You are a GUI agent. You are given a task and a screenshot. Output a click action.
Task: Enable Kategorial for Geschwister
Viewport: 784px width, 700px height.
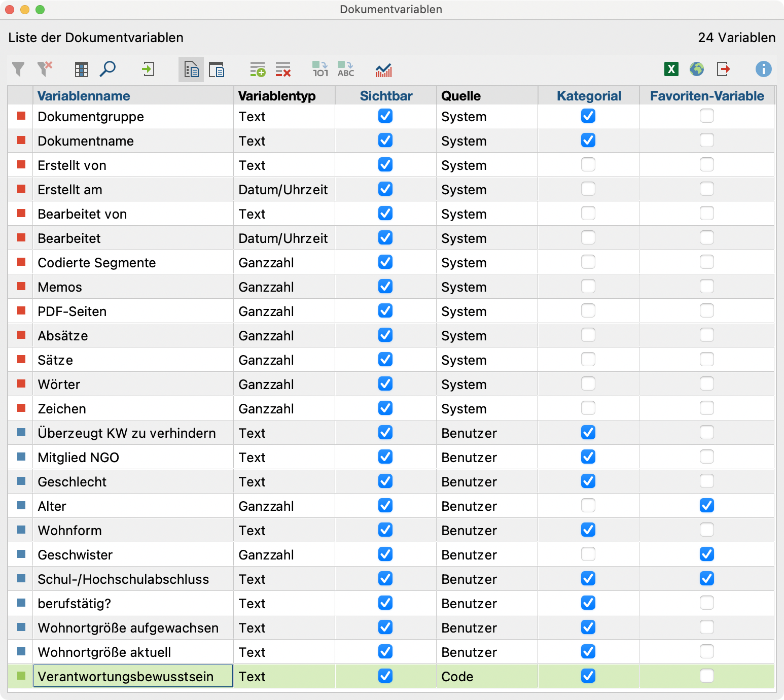(588, 554)
